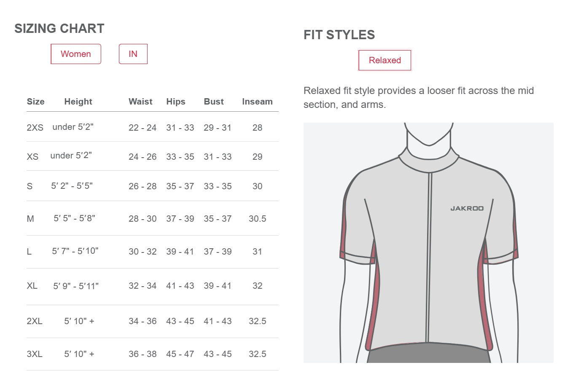Click the XL size row label
This screenshot has width=570, height=392.
click(x=32, y=286)
